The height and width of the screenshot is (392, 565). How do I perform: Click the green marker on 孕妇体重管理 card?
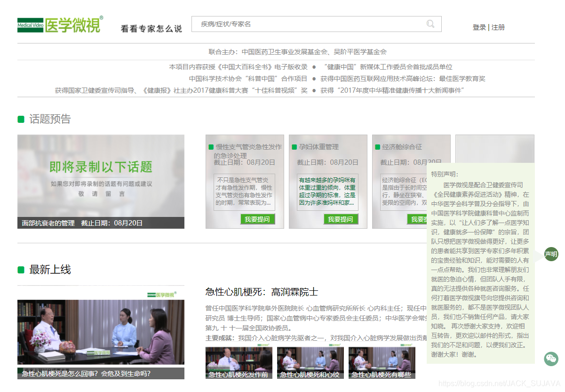point(294,147)
